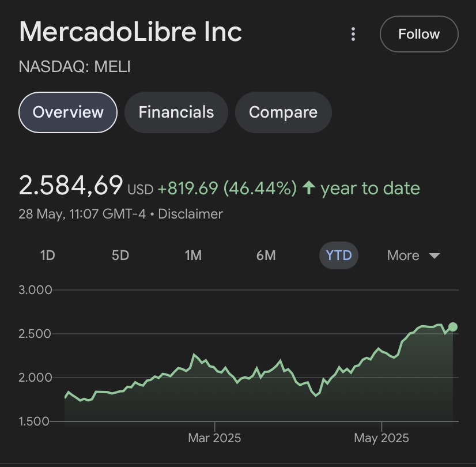
Task: Switch chart to 5D range
Action: pyautogui.click(x=120, y=255)
